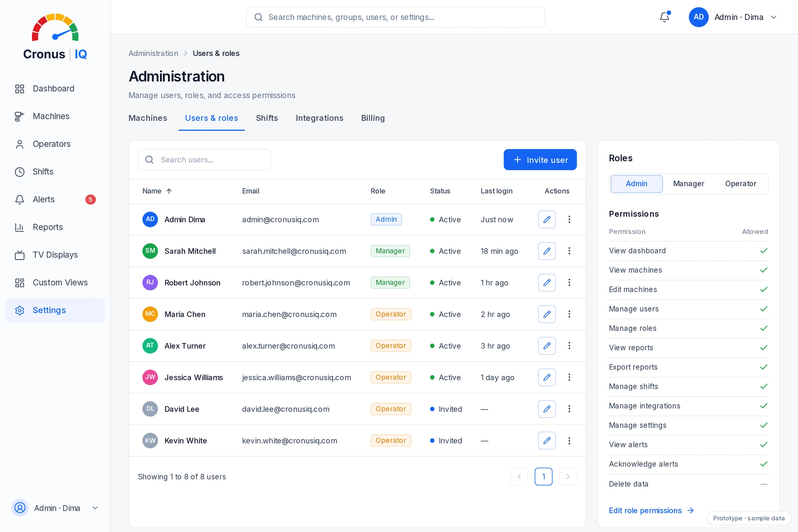
Task: Open Reports in the sidebar
Action: click(x=55, y=227)
